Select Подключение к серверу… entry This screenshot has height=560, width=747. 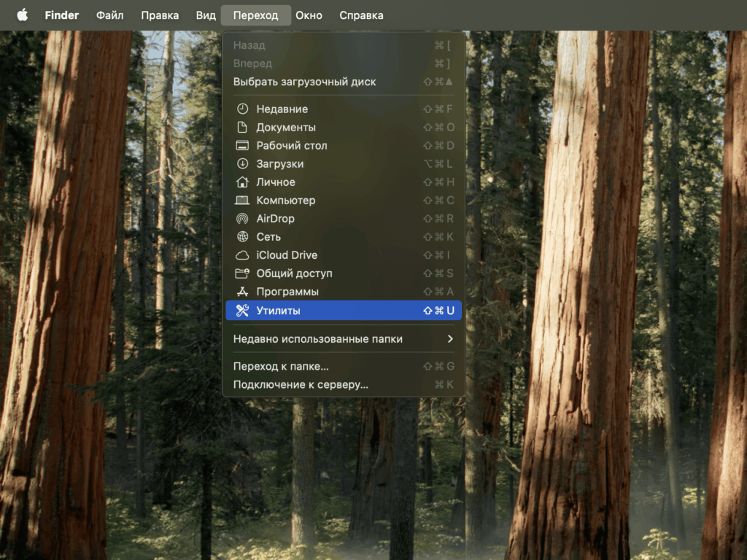click(x=301, y=384)
